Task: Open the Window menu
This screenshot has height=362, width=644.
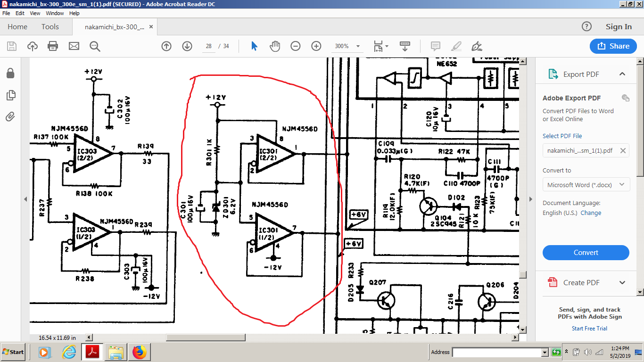Action: click(x=55, y=13)
